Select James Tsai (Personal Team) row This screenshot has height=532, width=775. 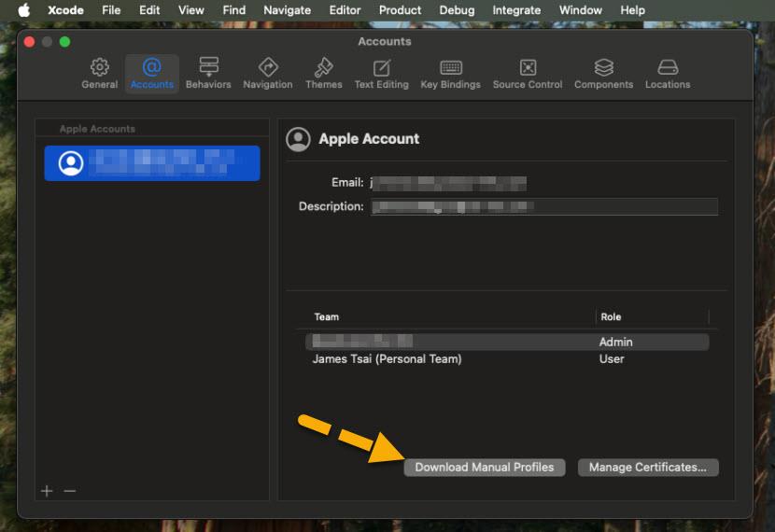click(x=507, y=359)
